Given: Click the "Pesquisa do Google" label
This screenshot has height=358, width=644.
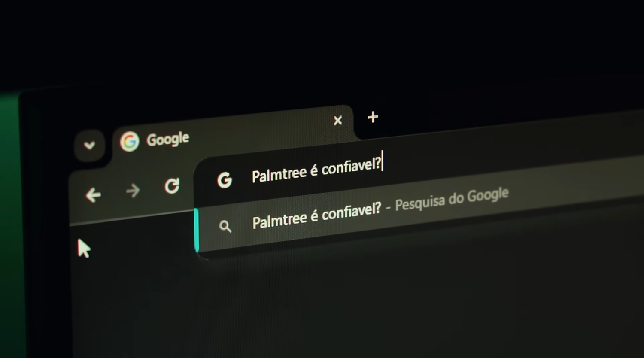Looking at the screenshot, I should coord(452,200).
